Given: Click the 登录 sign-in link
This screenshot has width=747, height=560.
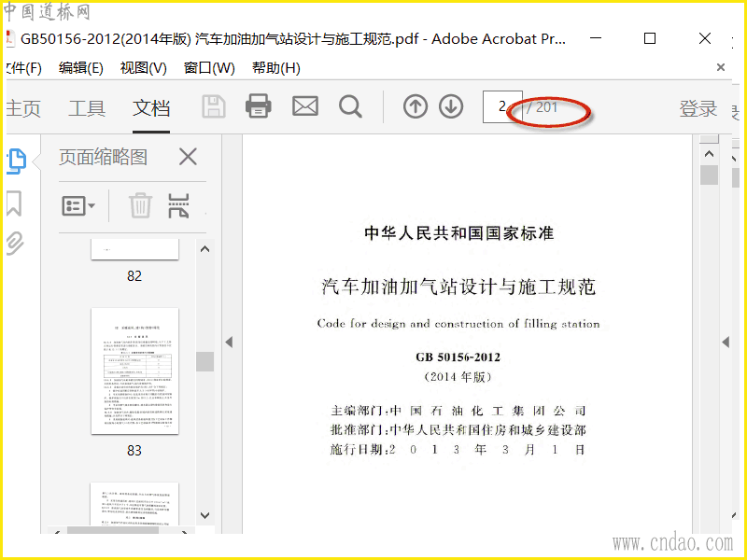Looking at the screenshot, I should (698, 108).
